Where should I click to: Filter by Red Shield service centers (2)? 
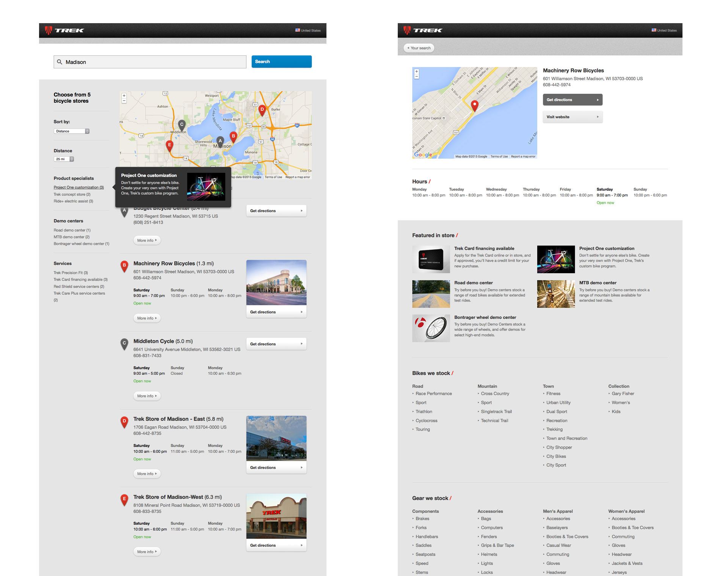(79, 286)
